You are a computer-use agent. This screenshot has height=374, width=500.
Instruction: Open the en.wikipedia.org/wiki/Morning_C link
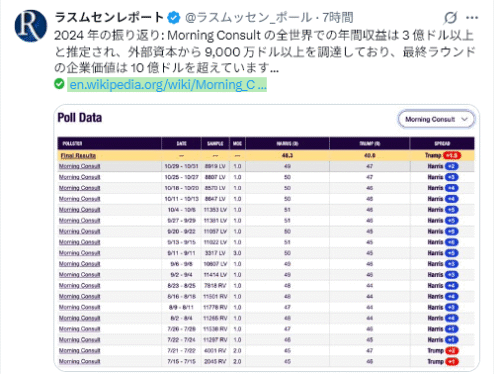click(x=167, y=84)
